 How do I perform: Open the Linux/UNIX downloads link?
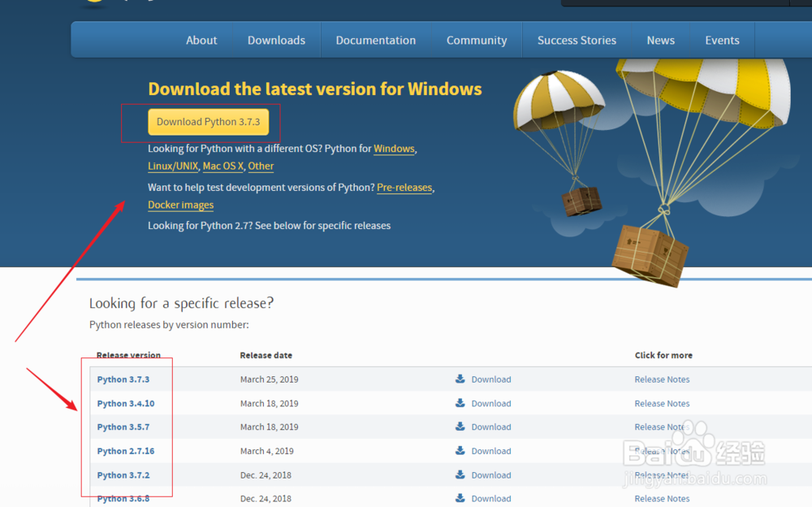172,166
